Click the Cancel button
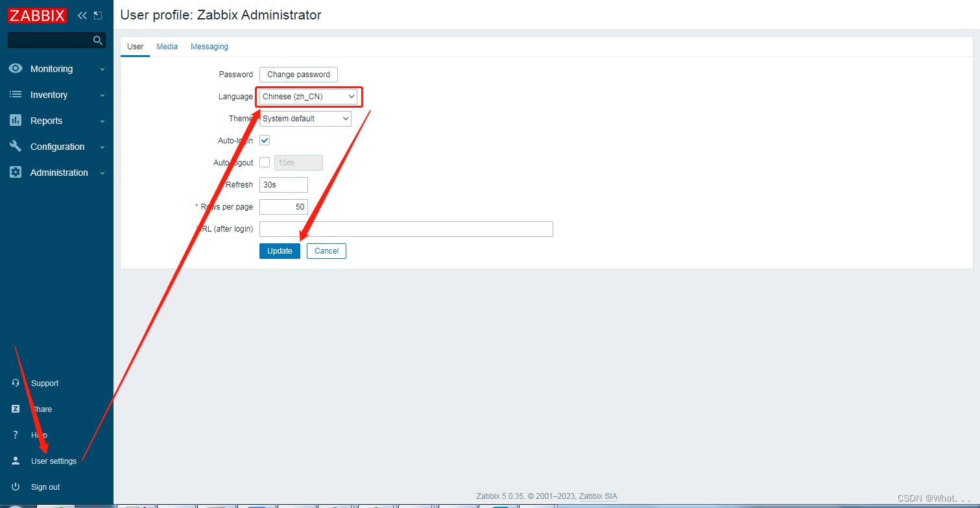The width and height of the screenshot is (980, 508). pos(326,251)
